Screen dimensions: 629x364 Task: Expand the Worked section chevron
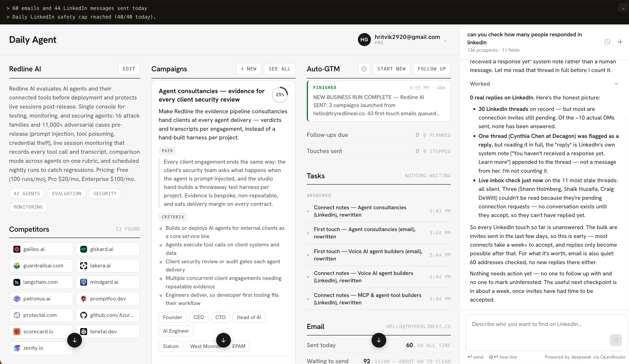(x=616, y=84)
